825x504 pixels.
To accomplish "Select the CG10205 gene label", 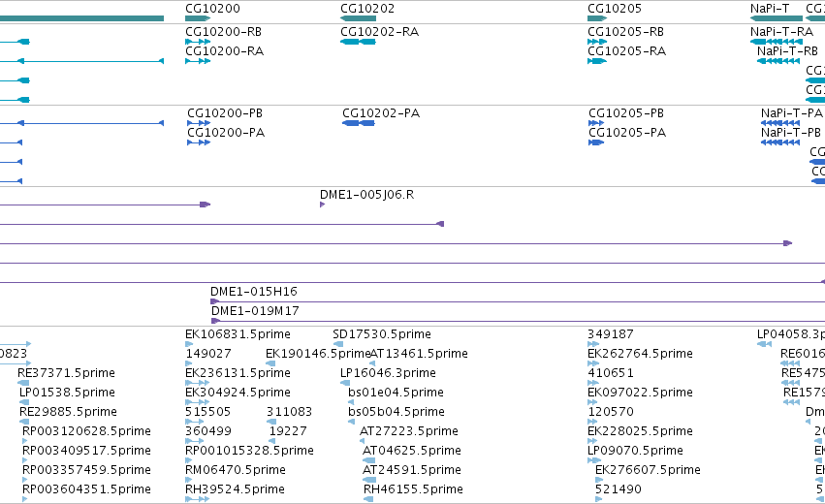I will tap(615, 9).
